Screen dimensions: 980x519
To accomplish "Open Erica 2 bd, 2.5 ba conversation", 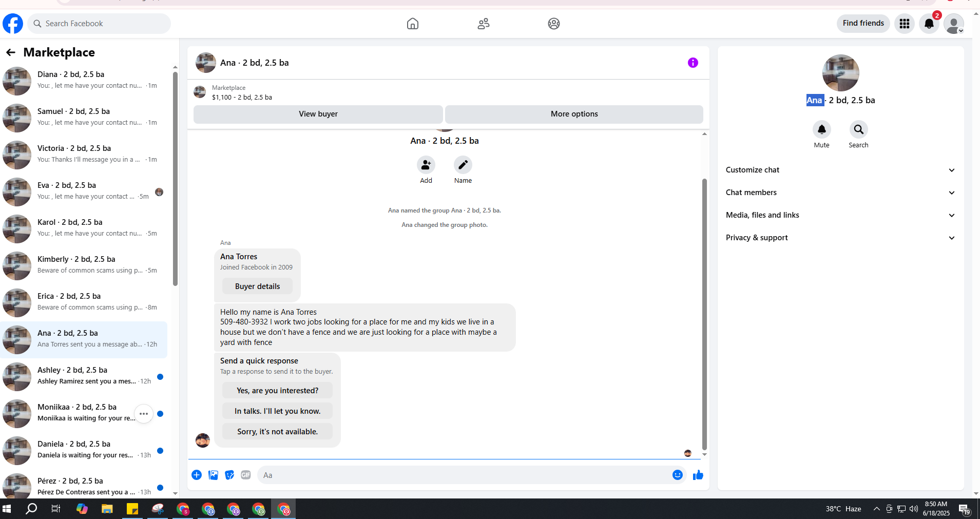I will pyautogui.click(x=84, y=302).
